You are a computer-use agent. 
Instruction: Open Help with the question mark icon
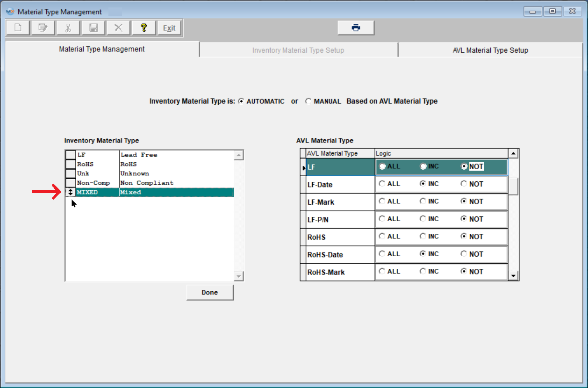pos(144,28)
